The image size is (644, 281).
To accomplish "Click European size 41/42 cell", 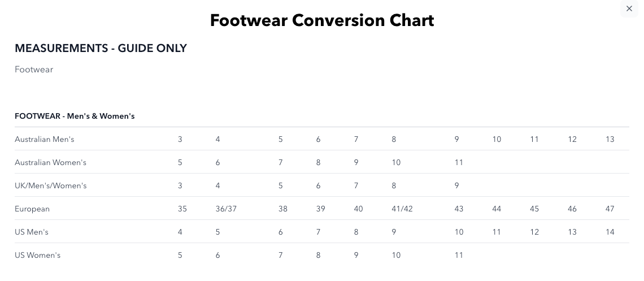I will coord(402,209).
